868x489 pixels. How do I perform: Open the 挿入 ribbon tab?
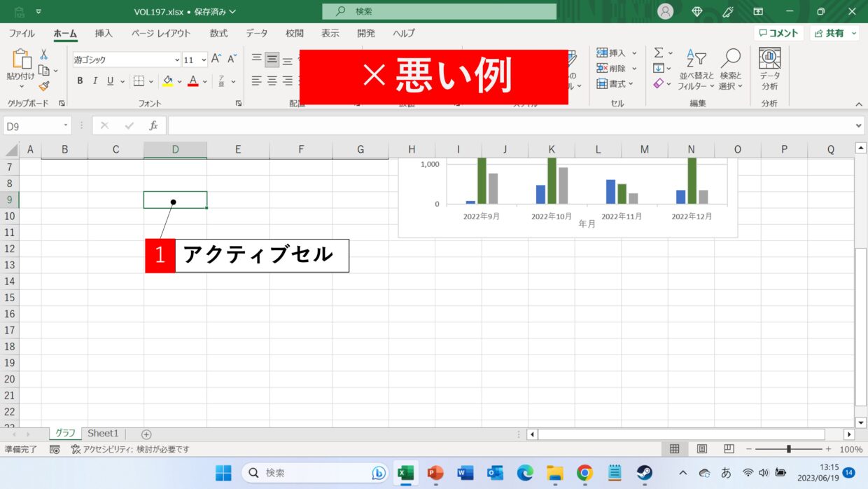coord(104,33)
